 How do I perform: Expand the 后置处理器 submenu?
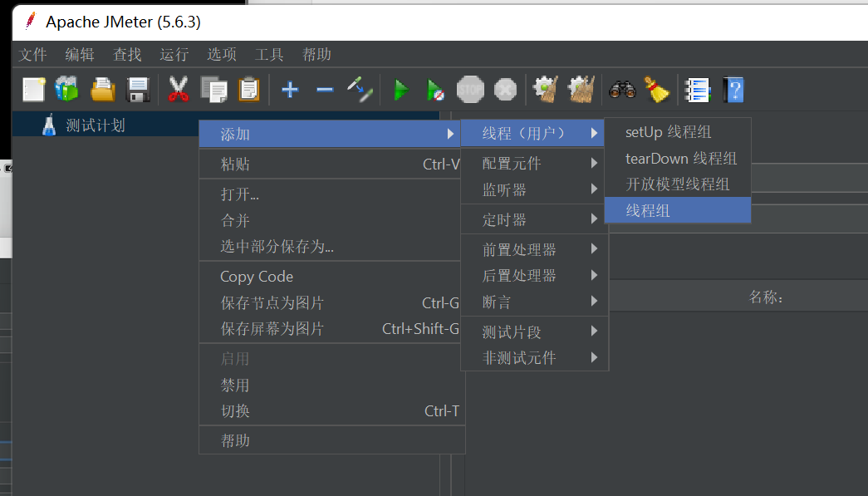[534, 276]
